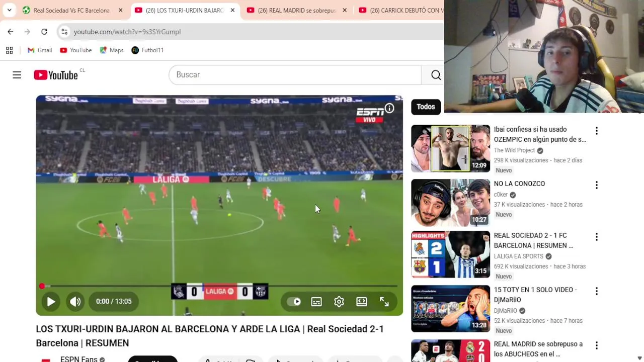This screenshot has height=362, width=644.
Task: Show video info card icon
Action: pyautogui.click(x=389, y=108)
